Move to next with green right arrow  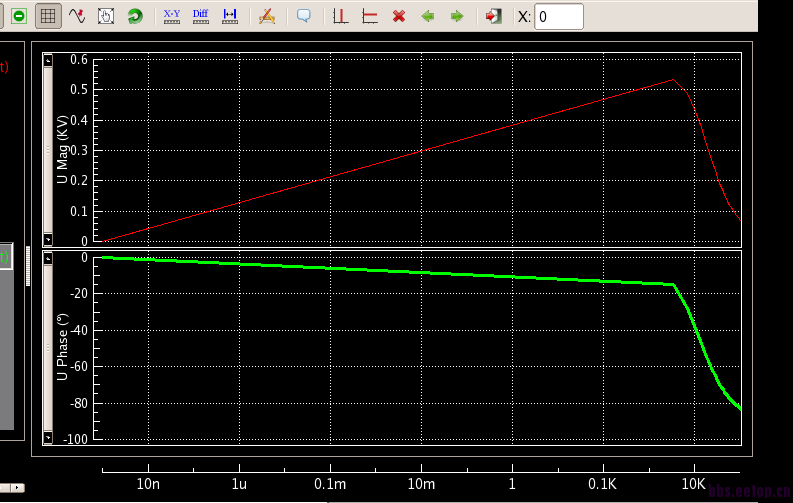pos(457,16)
